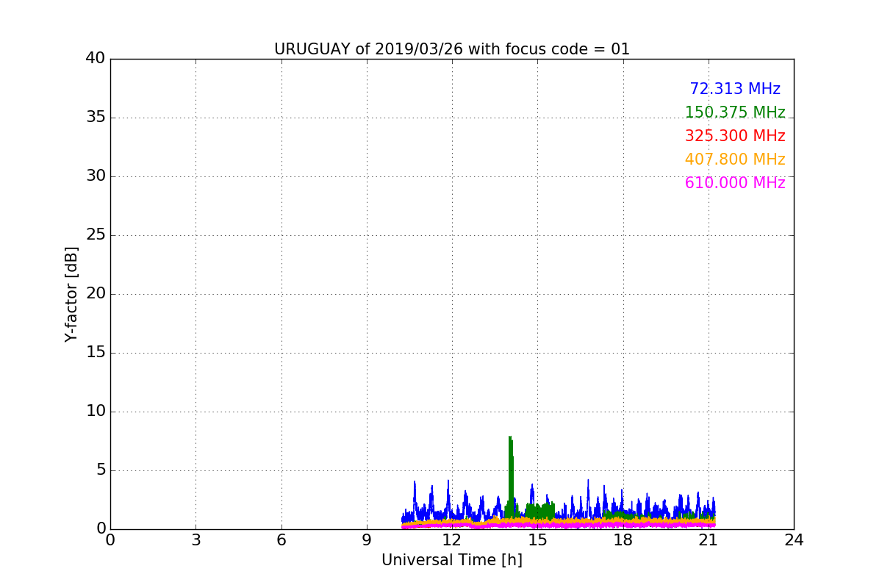The image size is (882, 588).
Task: Click the x-axis tick label 21
Action: click(x=709, y=540)
